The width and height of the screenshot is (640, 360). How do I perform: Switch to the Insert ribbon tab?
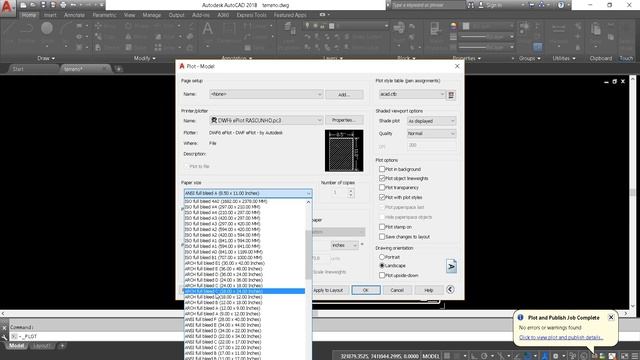(50, 15)
